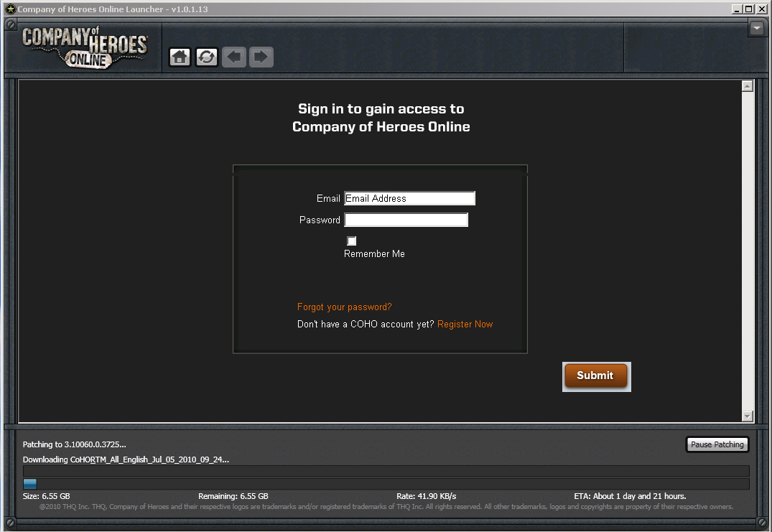Enable the Remember Me checkbox
Image resolution: width=772 pixels, height=532 pixels.
[352, 241]
